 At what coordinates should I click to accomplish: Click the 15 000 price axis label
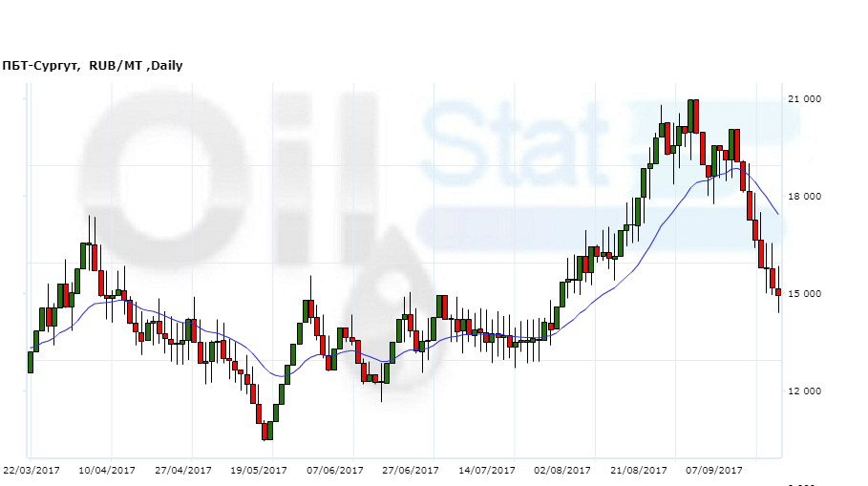(x=805, y=294)
